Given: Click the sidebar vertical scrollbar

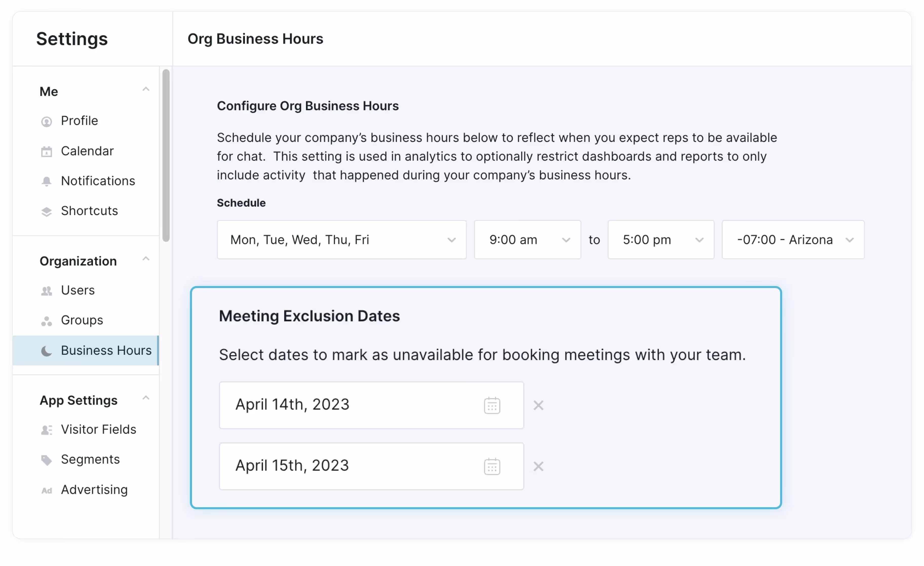Looking at the screenshot, I should coord(166,155).
